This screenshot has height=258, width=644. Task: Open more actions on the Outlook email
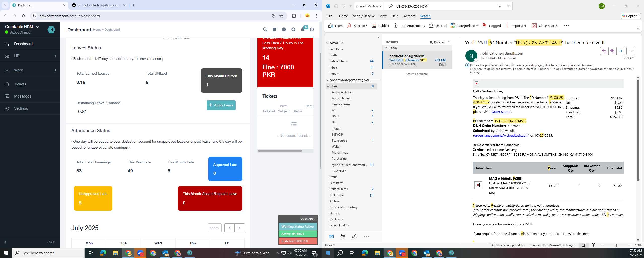pyautogui.click(x=630, y=51)
